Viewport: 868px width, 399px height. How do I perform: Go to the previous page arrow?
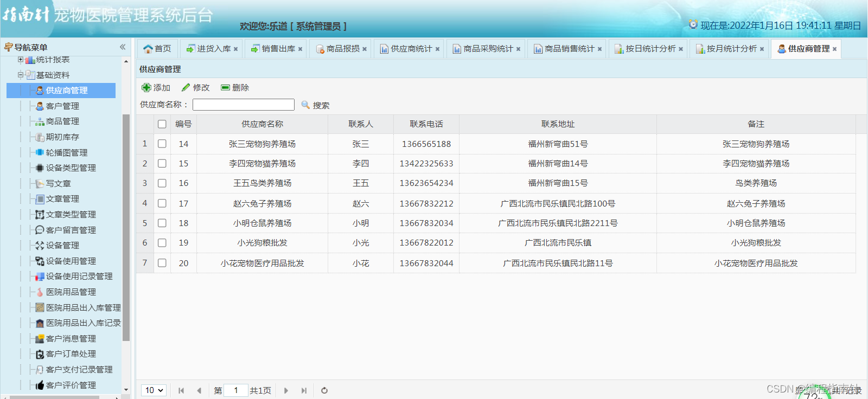point(199,390)
